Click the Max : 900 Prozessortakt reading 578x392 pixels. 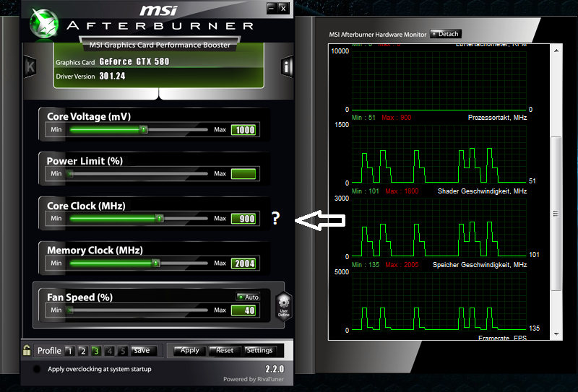tap(396, 118)
